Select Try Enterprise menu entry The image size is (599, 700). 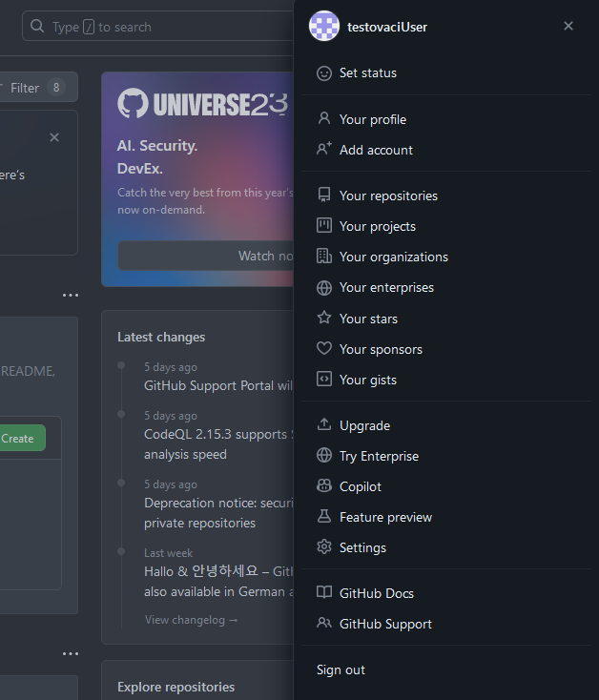[446, 456]
